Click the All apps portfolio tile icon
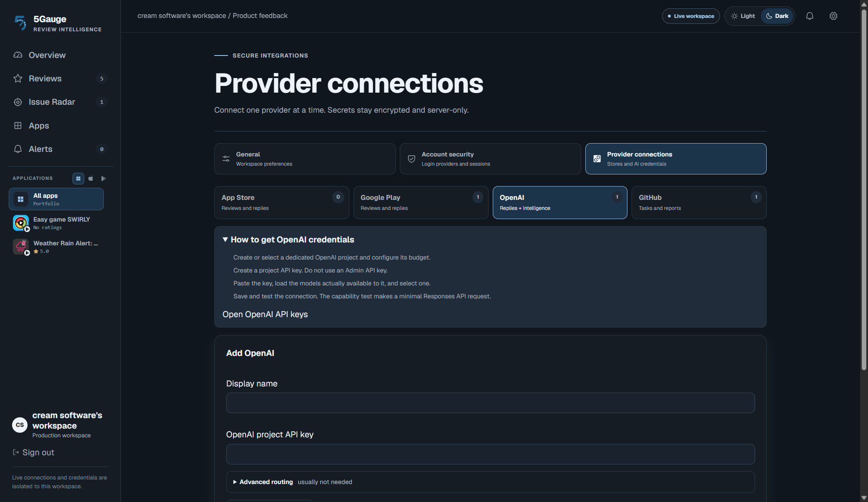The width and height of the screenshot is (868, 502). click(20, 199)
